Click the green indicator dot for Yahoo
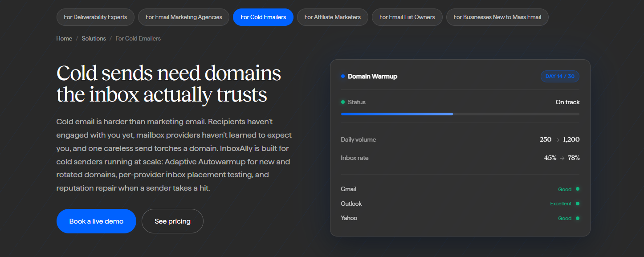The height and width of the screenshot is (257, 644). point(578,218)
